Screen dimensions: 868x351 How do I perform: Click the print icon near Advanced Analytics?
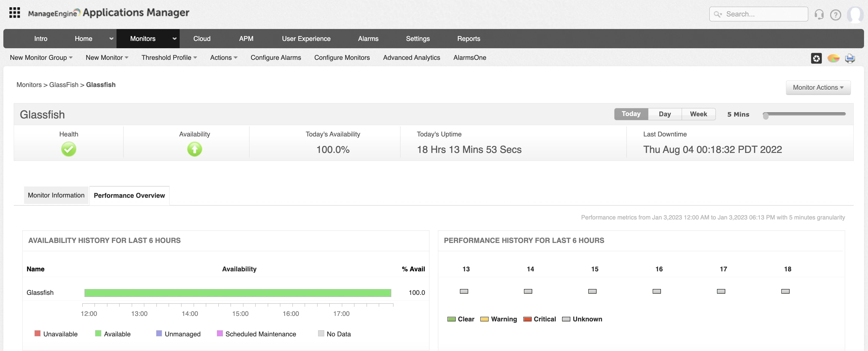coord(850,58)
